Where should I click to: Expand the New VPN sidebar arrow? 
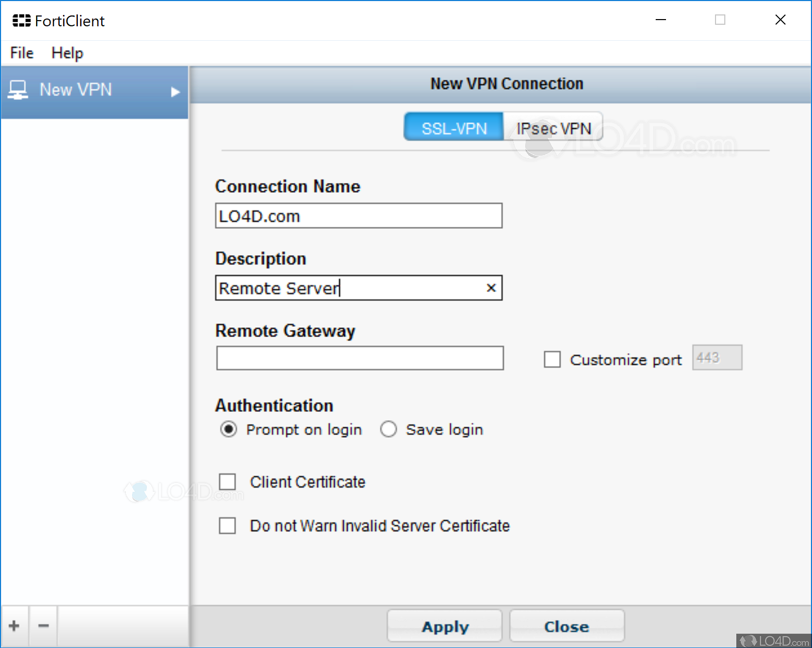click(175, 92)
